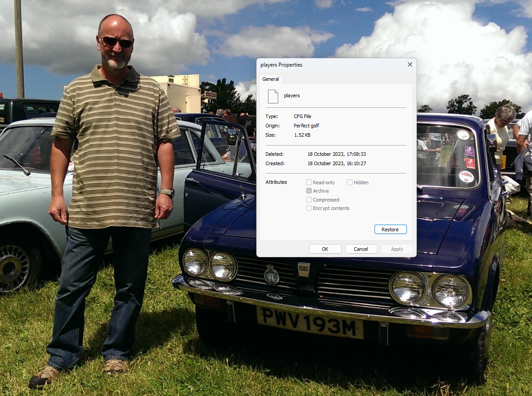Enable the Compressed checkbox
532x396 pixels.
(309, 200)
